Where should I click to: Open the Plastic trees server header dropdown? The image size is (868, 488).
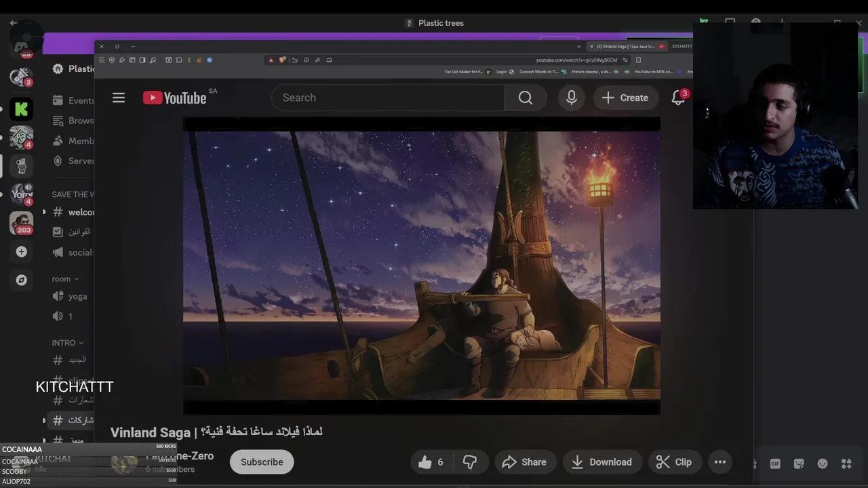click(73, 68)
